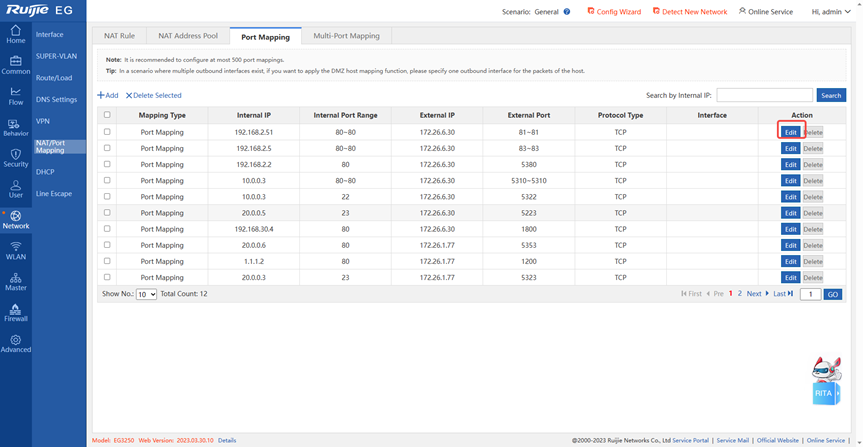Viewport: 863px width, 447px height.
Task: Tick checkbox for 192.168.2.51 row
Action: (x=107, y=132)
